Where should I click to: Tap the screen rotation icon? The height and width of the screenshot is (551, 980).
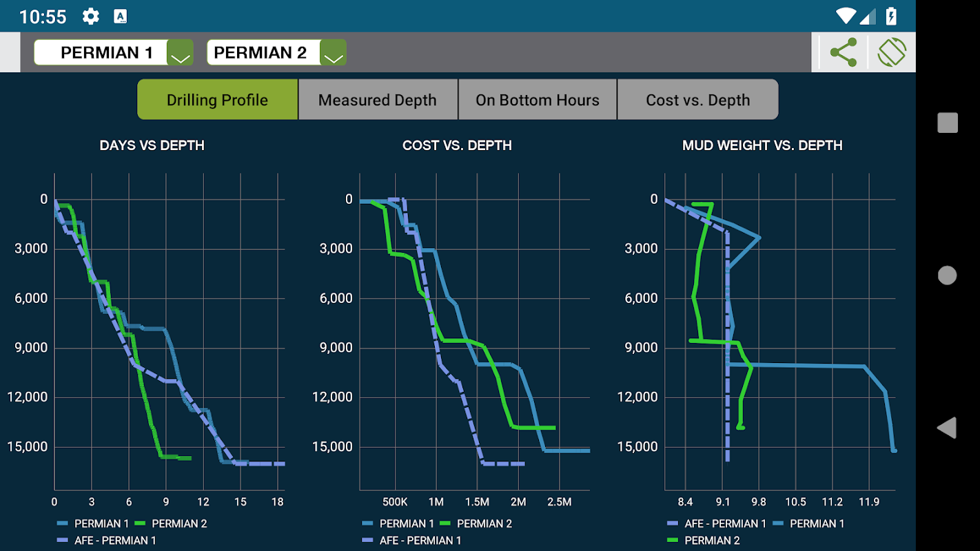point(892,52)
